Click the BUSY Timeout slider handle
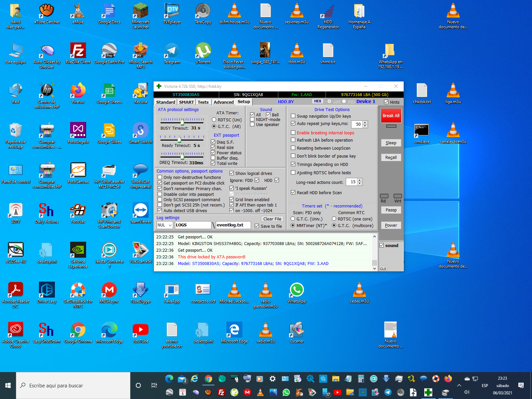The image size is (532, 399). pyautogui.click(x=182, y=122)
